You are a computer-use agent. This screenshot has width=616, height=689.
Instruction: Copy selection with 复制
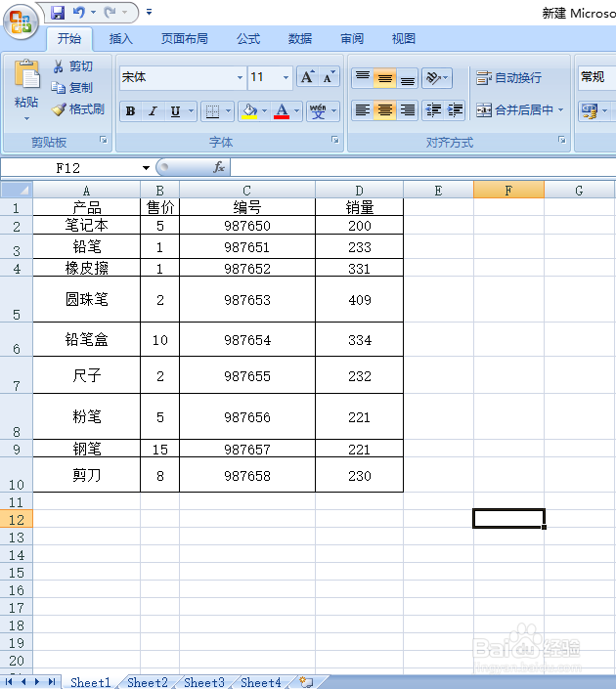tap(71, 87)
